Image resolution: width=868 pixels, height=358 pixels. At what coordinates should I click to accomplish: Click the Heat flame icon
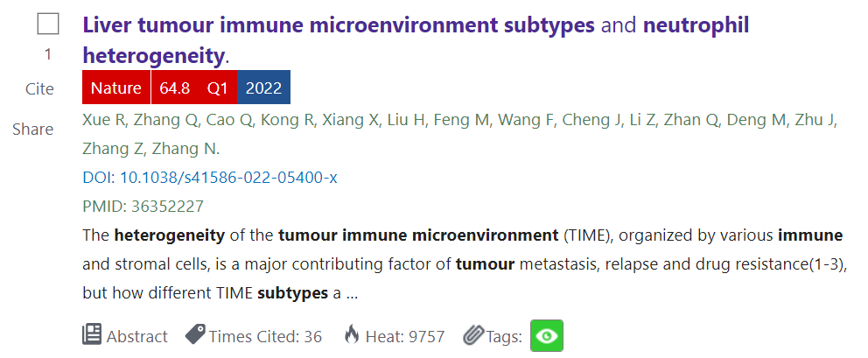(x=352, y=335)
